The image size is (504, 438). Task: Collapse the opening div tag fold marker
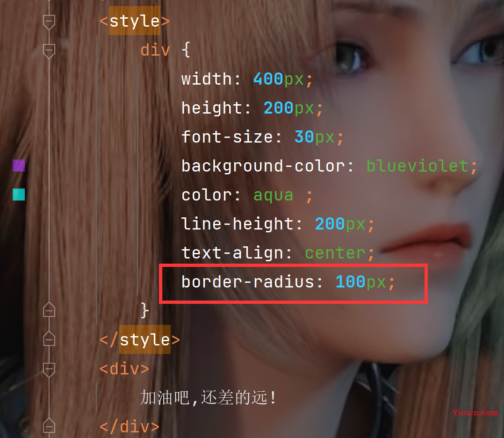click(49, 370)
